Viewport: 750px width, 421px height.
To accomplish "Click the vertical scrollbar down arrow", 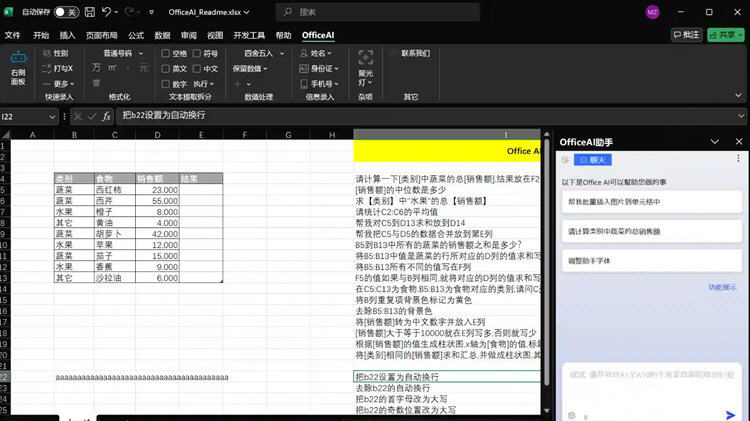I will pos(547,410).
